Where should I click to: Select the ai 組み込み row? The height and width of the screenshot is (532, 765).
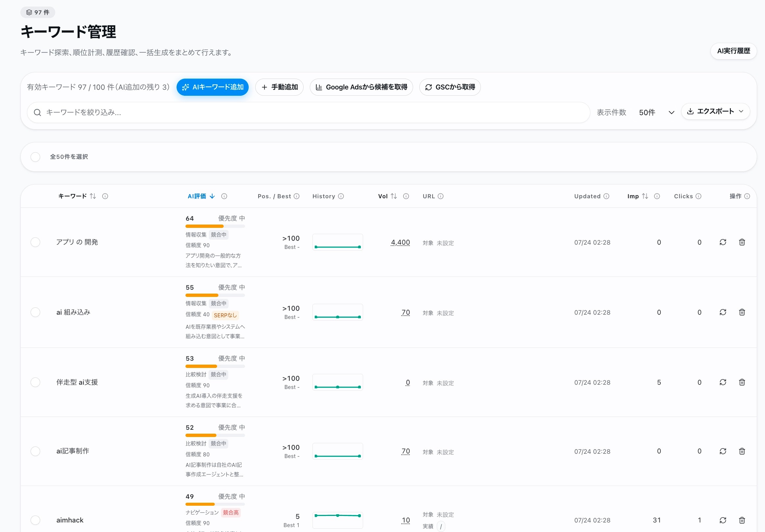tap(35, 312)
